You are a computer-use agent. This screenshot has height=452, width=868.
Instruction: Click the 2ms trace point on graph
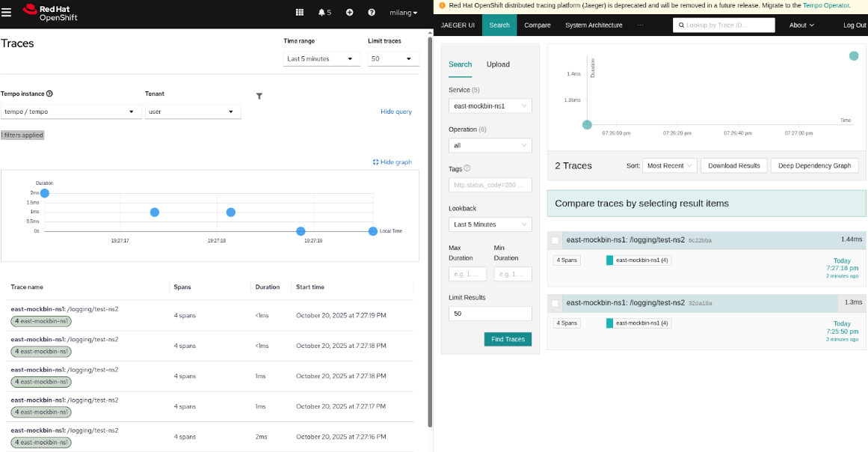[45, 193]
